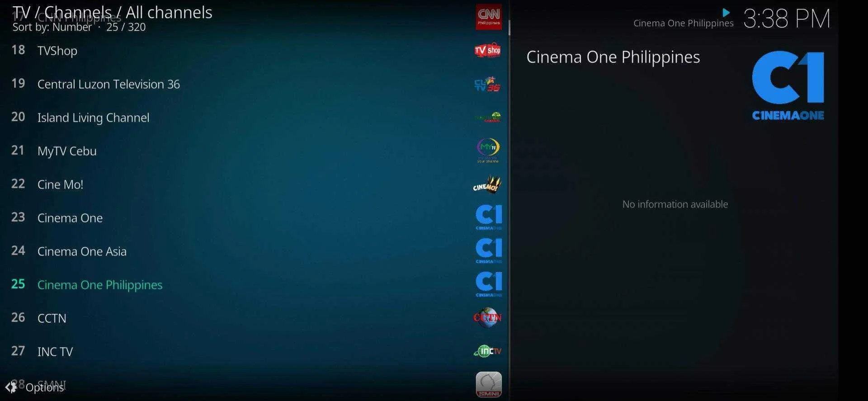This screenshot has width=868, height=401.
Task: Select the MyTV Cebu channel
Action: point(253,151)
